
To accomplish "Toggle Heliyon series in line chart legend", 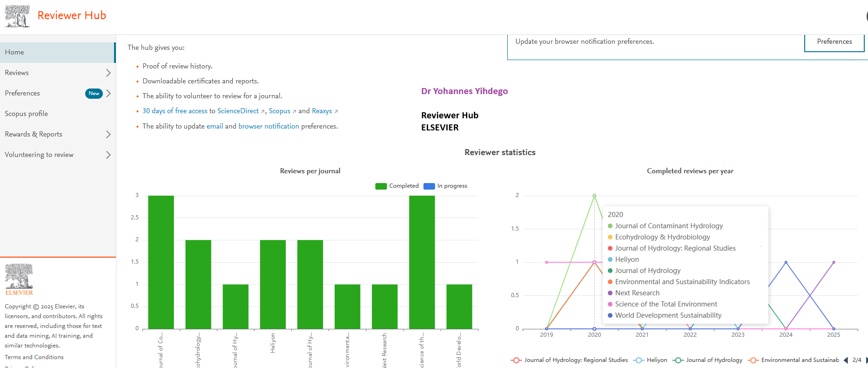I will (x=650, y=360).
